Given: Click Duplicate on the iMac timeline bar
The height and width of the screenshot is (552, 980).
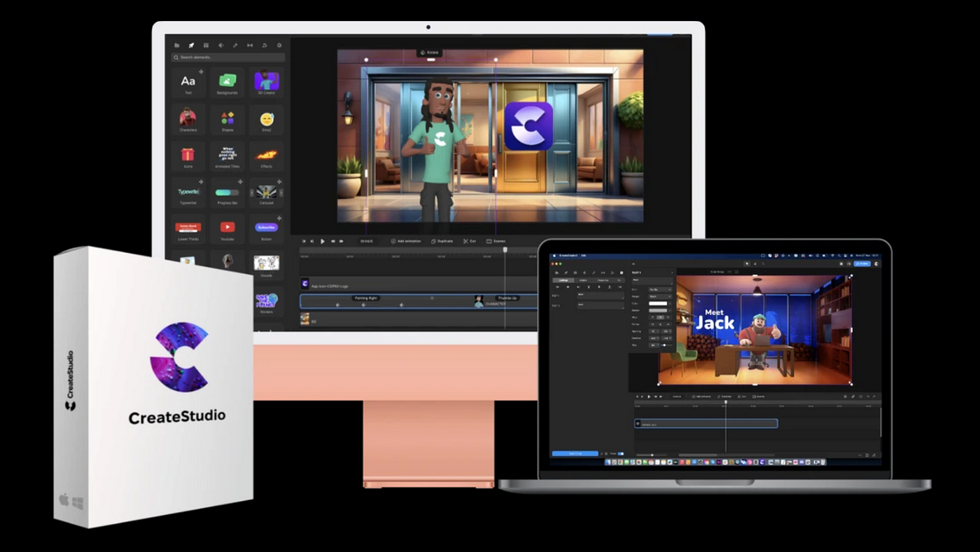Looking at the screenshot, I should tap(442, 241).
